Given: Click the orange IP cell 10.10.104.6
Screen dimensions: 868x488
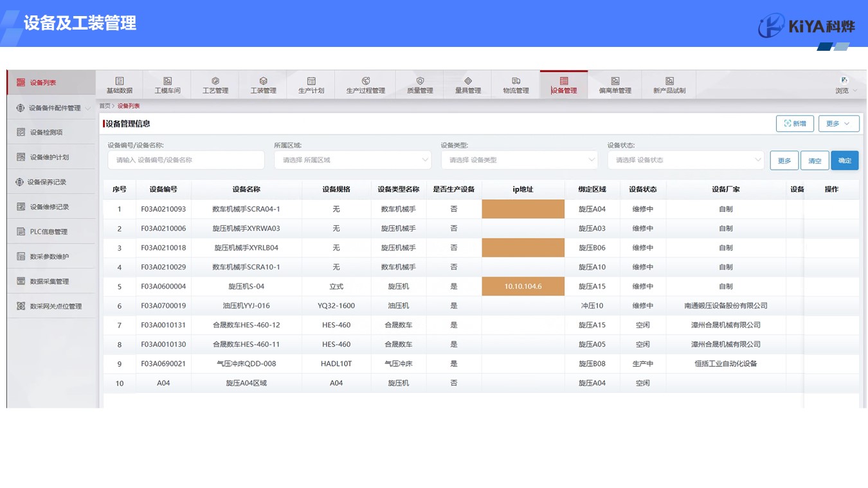Looking at the screenshot, I should (523, 287).
